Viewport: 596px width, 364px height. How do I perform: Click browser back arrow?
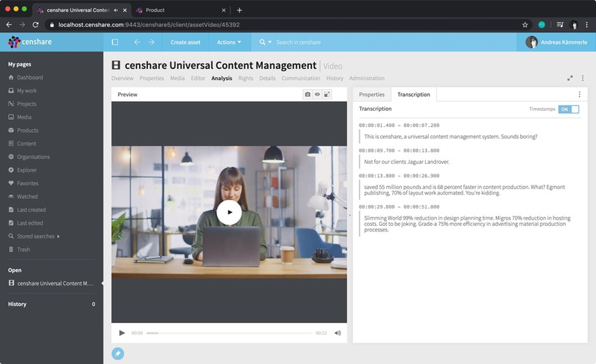9,24
